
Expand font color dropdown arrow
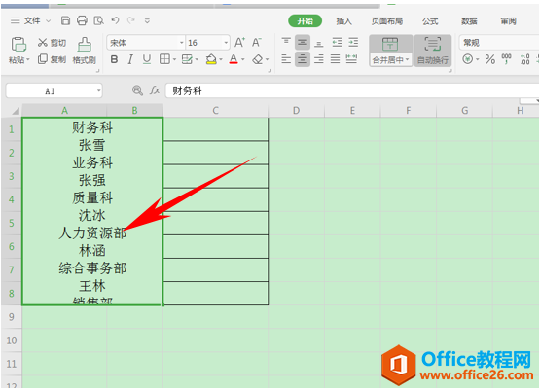tap(243, 60)
